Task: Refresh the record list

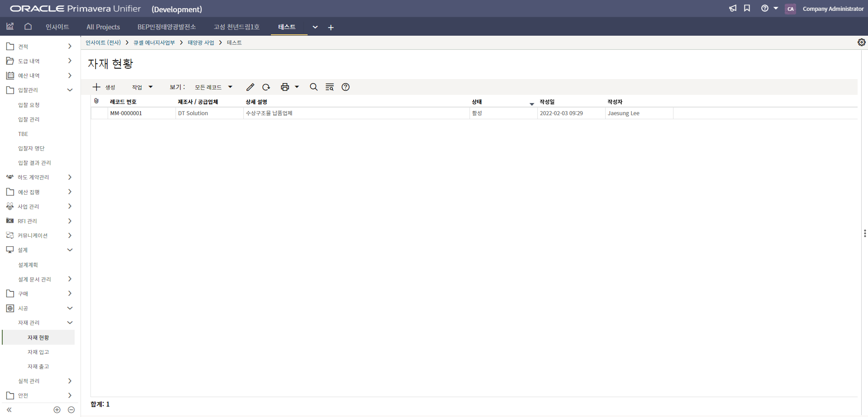Action: (266, 87)
